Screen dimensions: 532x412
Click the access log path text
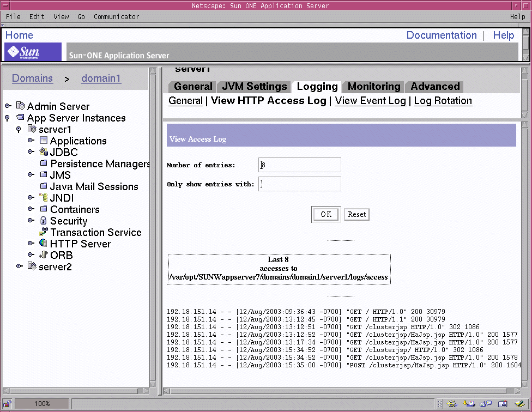[279, 277]
